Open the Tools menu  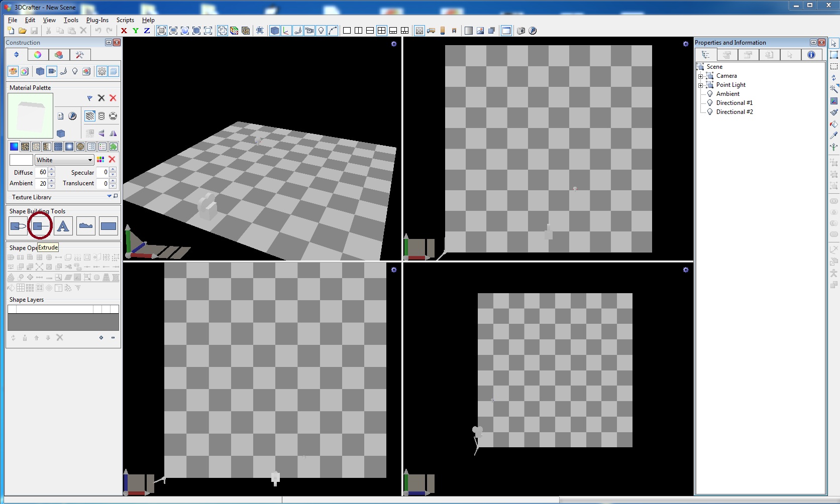click(71, 20)
